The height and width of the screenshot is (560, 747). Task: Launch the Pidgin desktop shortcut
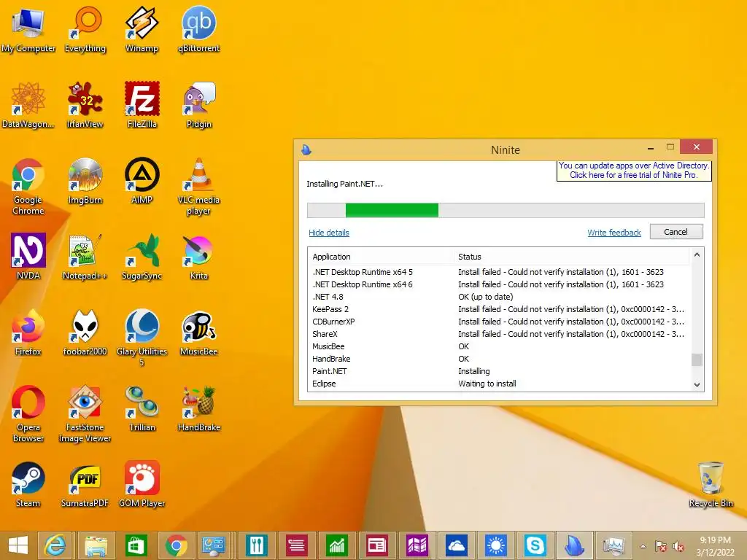click(198, 105)
